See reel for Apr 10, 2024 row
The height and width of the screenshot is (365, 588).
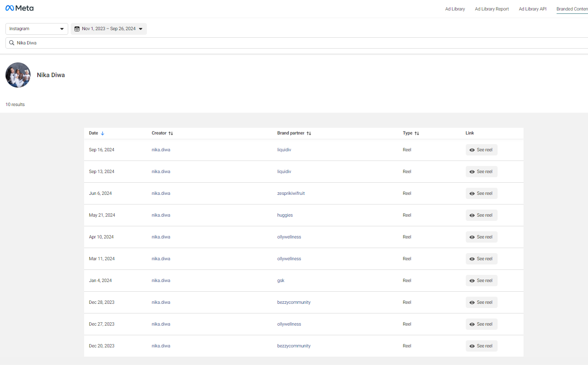click(x=481, y=237)
